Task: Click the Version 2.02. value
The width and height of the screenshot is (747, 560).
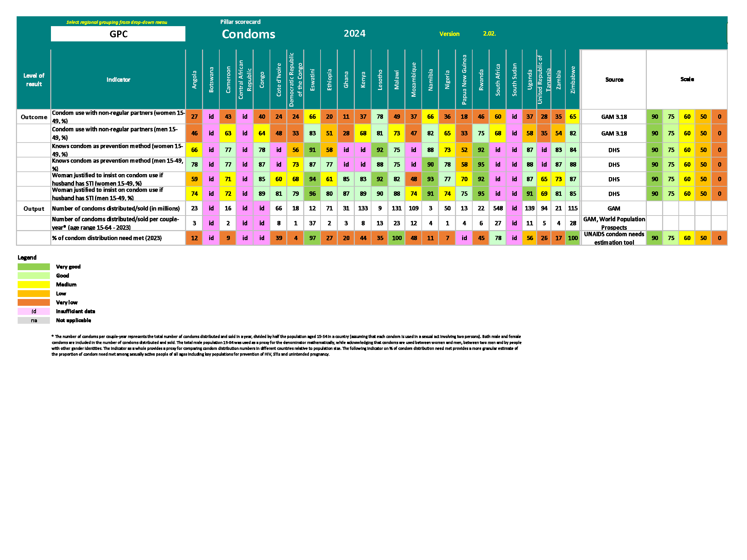Action: click(x=489, y=34)
